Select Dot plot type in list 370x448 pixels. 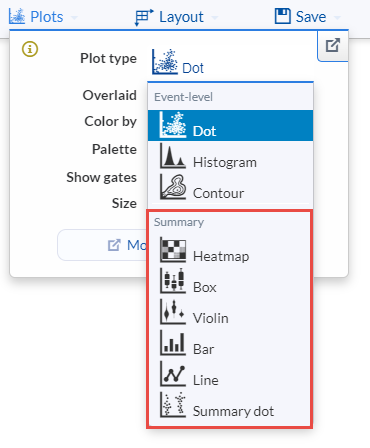click(x=230, y=126)
